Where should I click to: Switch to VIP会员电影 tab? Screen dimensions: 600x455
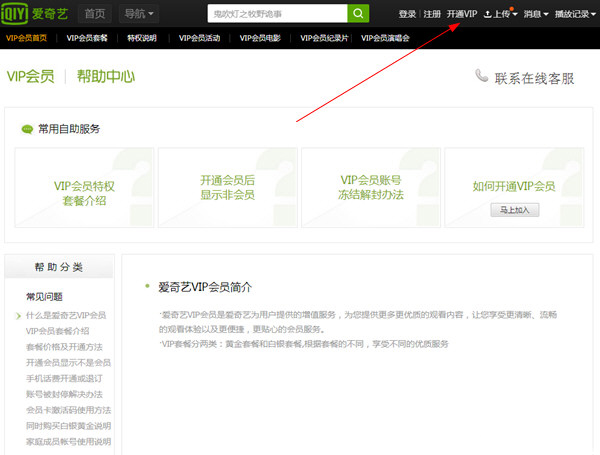tap(260, 38)
